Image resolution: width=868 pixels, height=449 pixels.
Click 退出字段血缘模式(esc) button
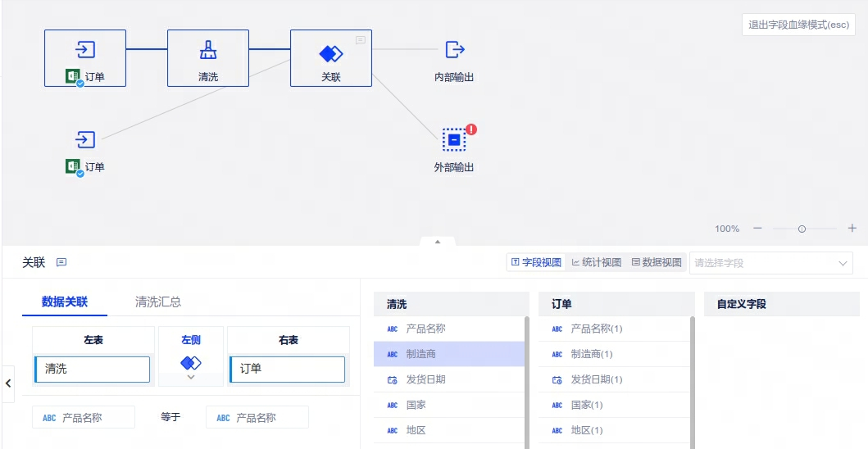[798, 25]
